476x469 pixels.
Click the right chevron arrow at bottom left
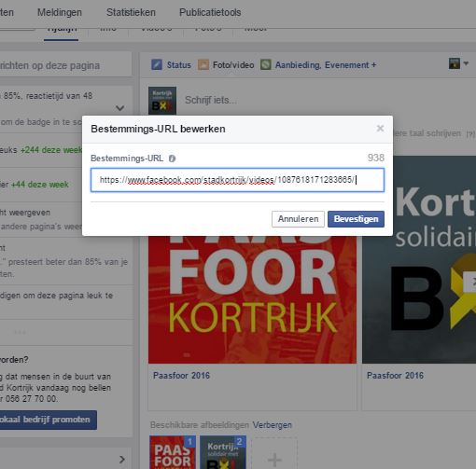click(122, 460)
